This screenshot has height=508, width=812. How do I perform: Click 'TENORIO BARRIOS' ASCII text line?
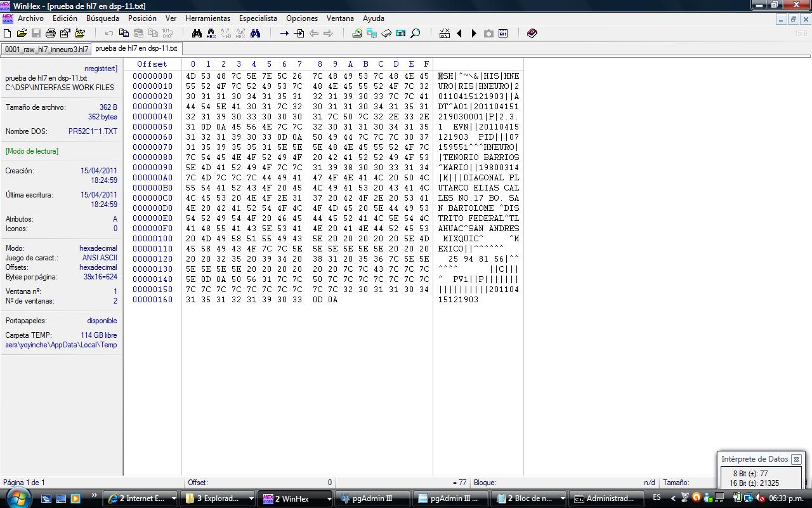481,157
